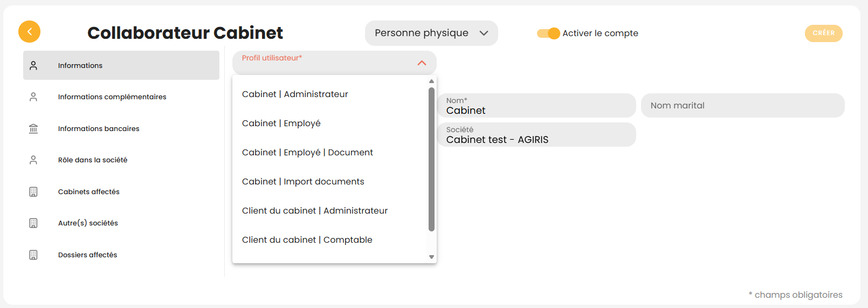Screen dimensions: 868x308
Task: Click the building icon beside Autre(s) sociétés
Action: click(33, 223)
